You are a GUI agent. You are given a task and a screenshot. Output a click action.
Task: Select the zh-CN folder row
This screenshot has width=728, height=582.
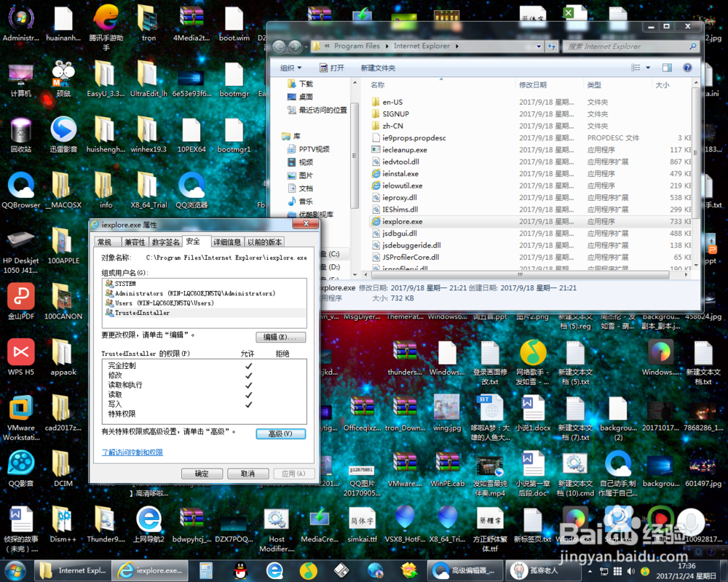(531, 126)
